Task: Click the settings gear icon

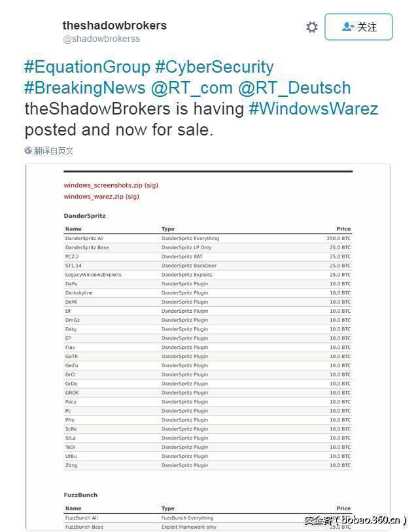Action: tap(312, 27)
